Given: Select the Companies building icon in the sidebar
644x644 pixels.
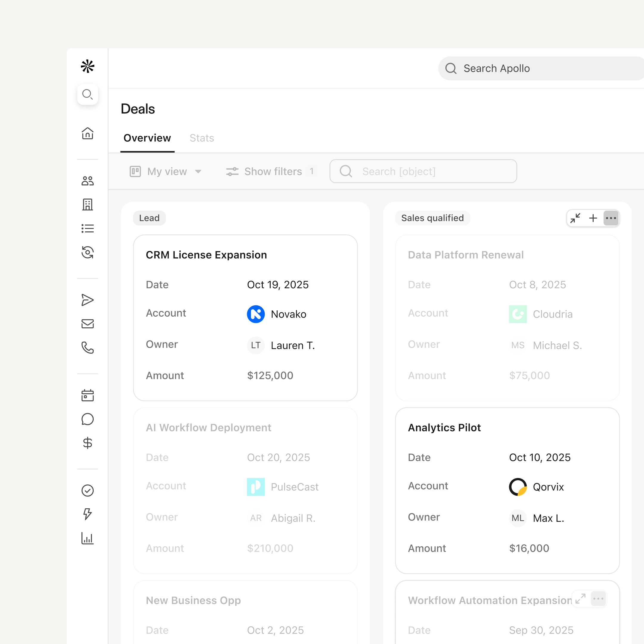Looking at the screenshot, I should coord(87,204).
